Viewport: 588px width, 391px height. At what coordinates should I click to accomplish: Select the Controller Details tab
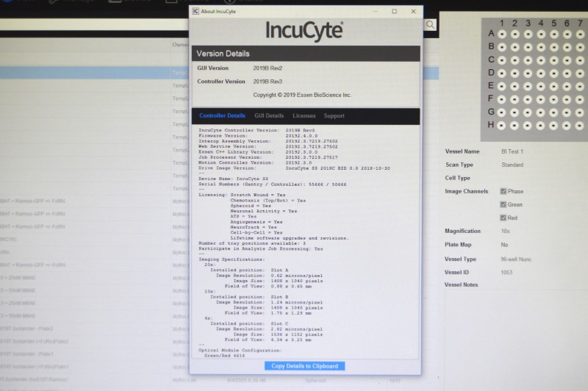[222, 116]
